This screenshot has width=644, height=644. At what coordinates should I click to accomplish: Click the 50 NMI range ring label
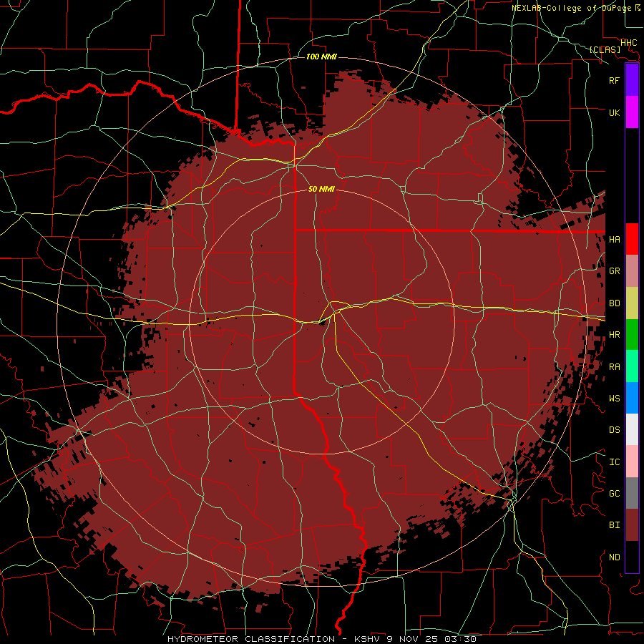click(x=321, y=189)
